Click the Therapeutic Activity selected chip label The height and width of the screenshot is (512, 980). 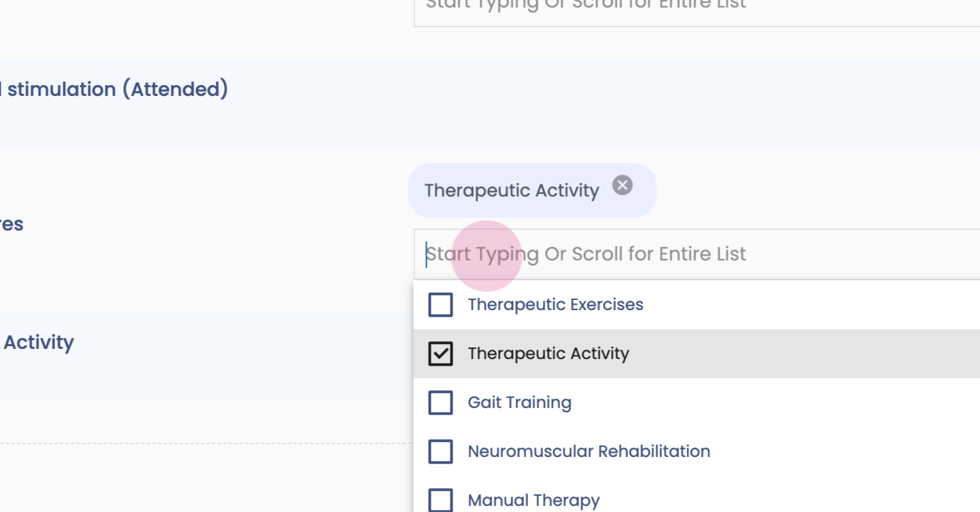click(512, 190)
